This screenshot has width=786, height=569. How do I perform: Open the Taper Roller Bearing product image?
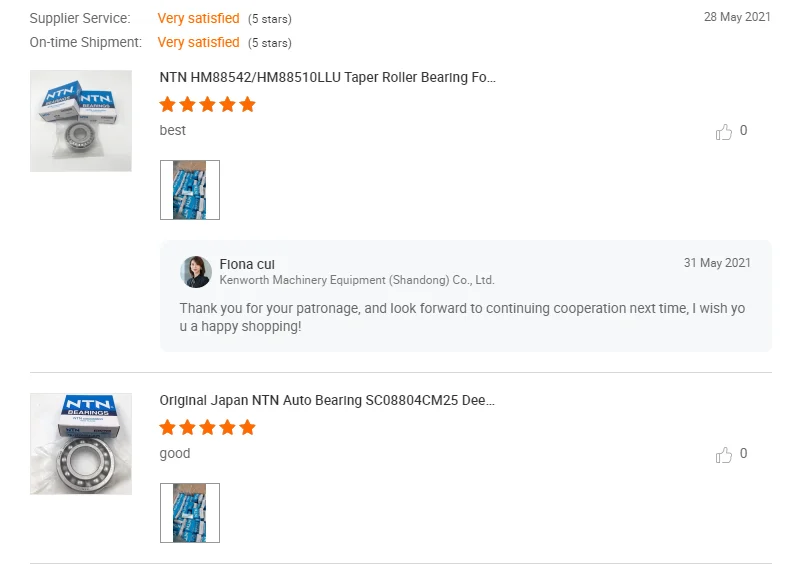point(81,121)
